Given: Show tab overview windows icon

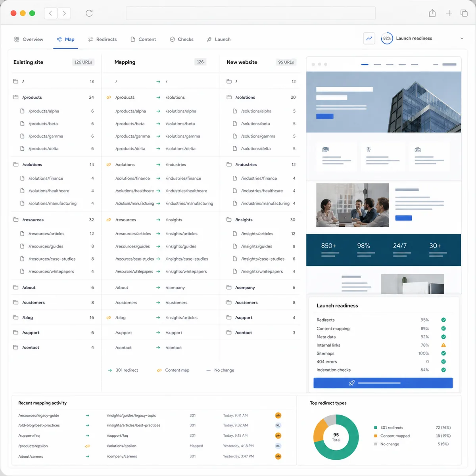Looking at the screenshot, I should click(464, 13).
